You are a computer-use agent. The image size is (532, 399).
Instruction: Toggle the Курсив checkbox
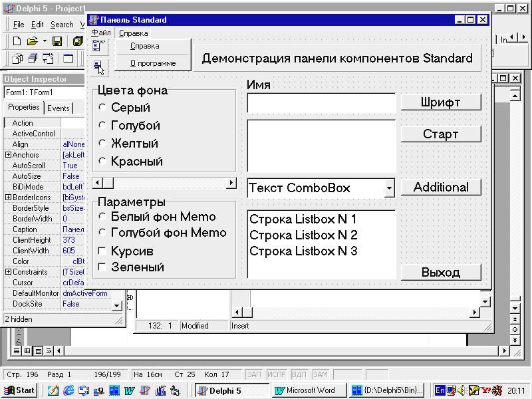102,251
